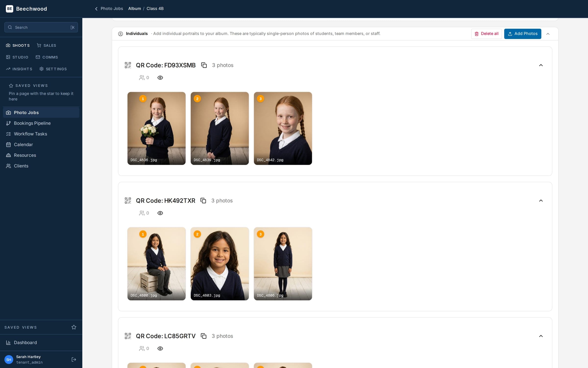Click the people count icon under LC85GRTV
This screenshot has height=368, width=588.
(x=142, y=349)
